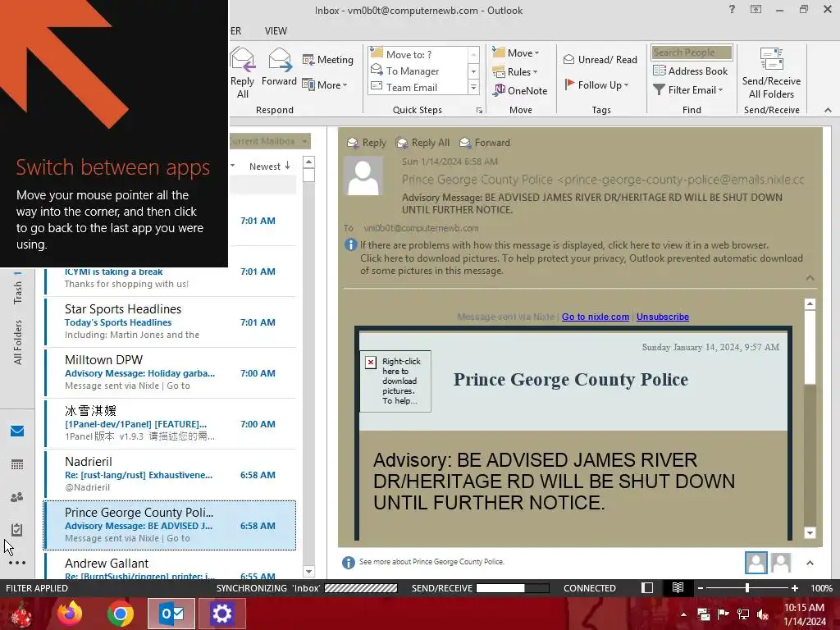The image size is (840, 630).
Task: Click Forward in the reading pane
Action: pos(486,143)
